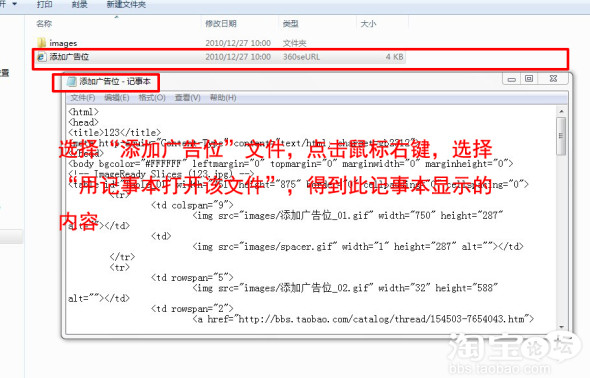Image resolution: width=590 pixels, height=378 pixels.
Task: Click the 添加广告位_01.gif img line
Action: pyautogui.click(x=348, y=216)
